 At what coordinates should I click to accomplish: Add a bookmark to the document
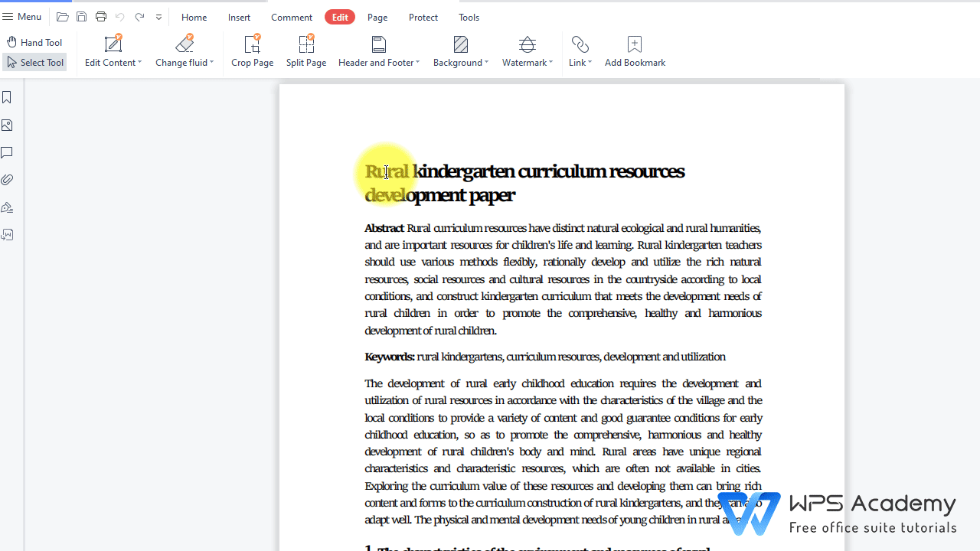tap(634, 50)
